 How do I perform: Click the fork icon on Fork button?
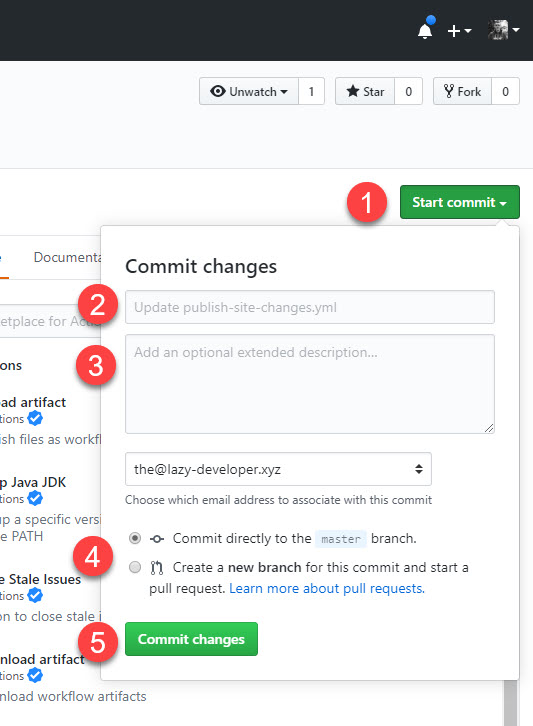point(448,91)
